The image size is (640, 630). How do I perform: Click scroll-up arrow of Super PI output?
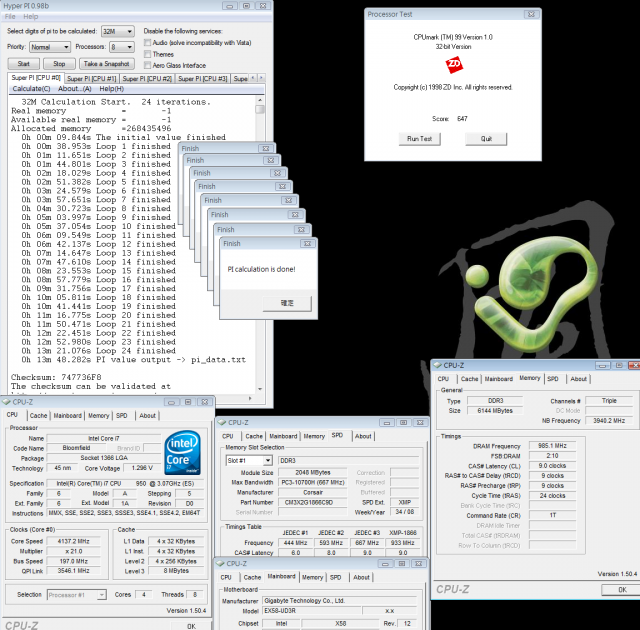260,100
